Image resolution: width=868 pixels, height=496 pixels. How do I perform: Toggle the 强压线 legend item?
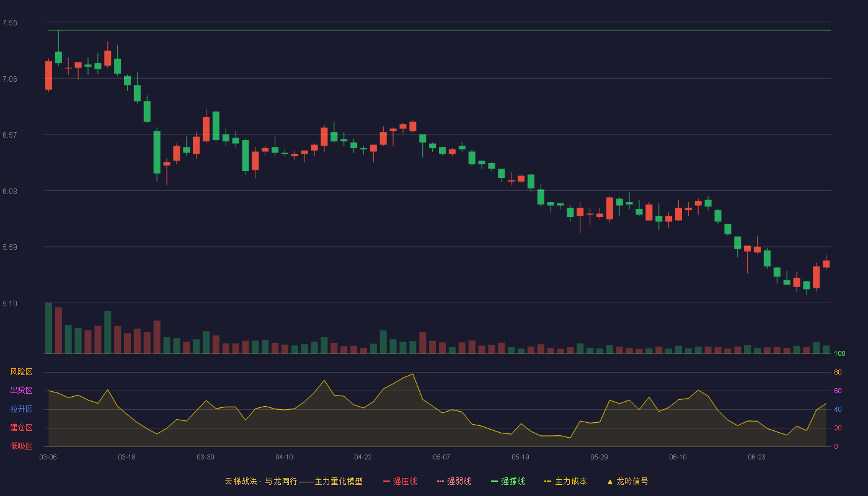(400, 481)
